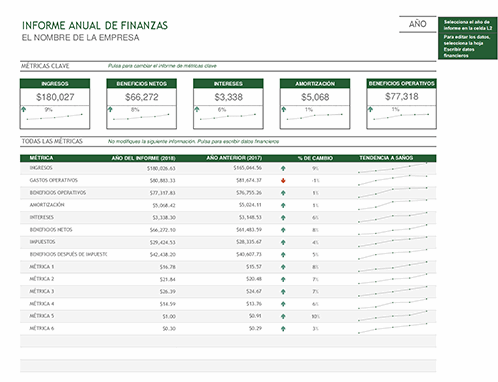This screenshot has width=498, height=382.
Task: Click the $80,883.33 cell
Action: point(162,181)
